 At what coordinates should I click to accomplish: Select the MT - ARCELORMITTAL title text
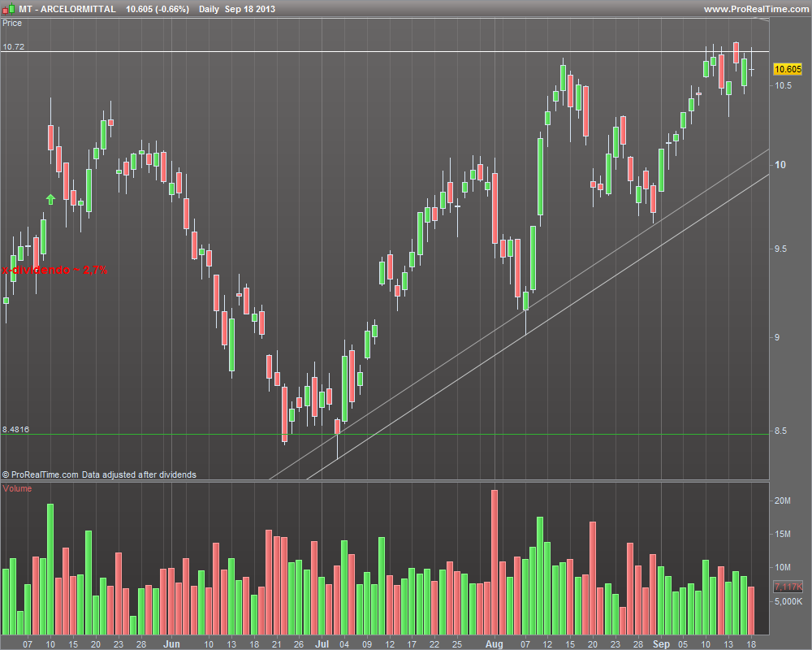coord(67,9)
